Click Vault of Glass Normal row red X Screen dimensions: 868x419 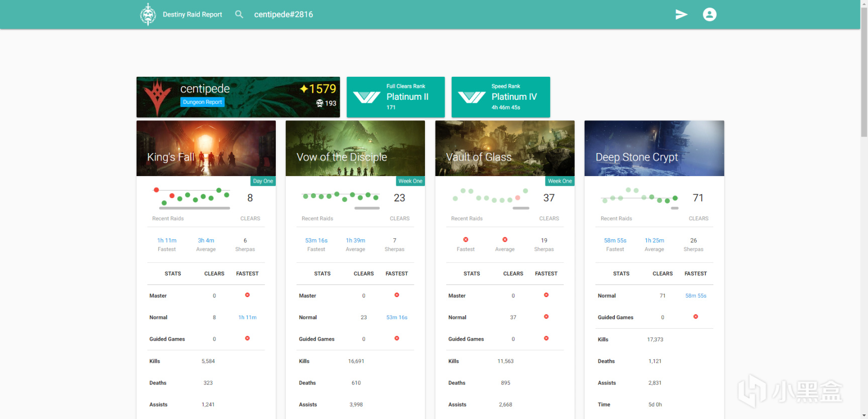click(x=546, y=317)
